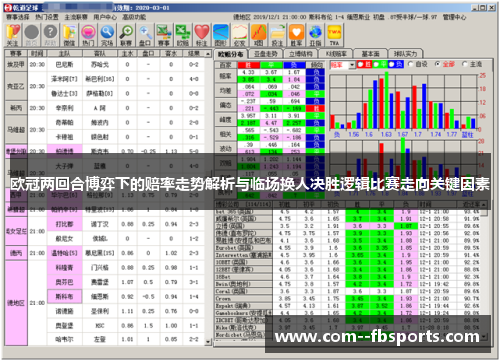
Task: Open the 主流联赛 menu
Action: point(76,17)
